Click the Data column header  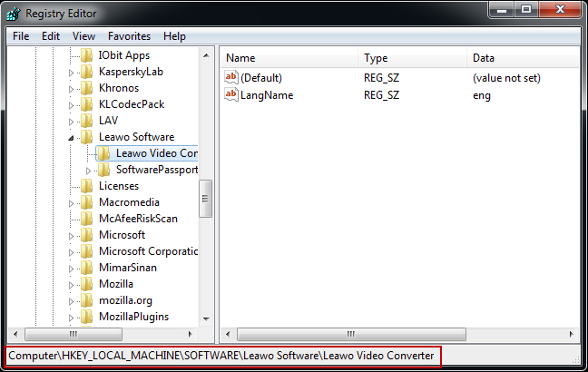coord(523,58)
